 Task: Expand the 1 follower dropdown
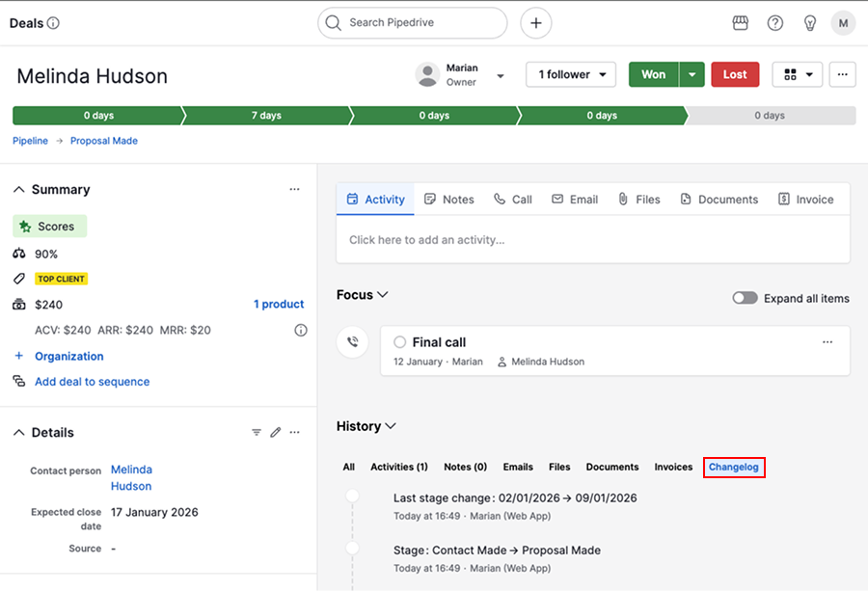coord(571,75)
